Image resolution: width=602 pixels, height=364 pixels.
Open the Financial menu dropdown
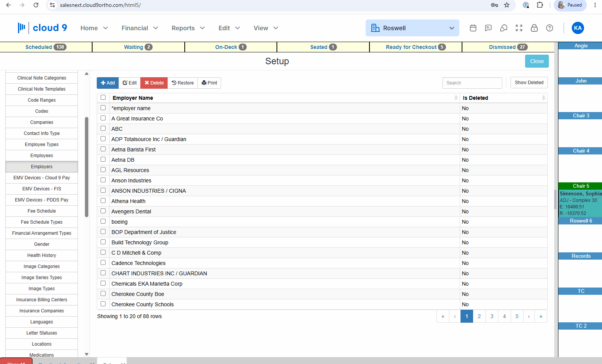pos(140,28)
